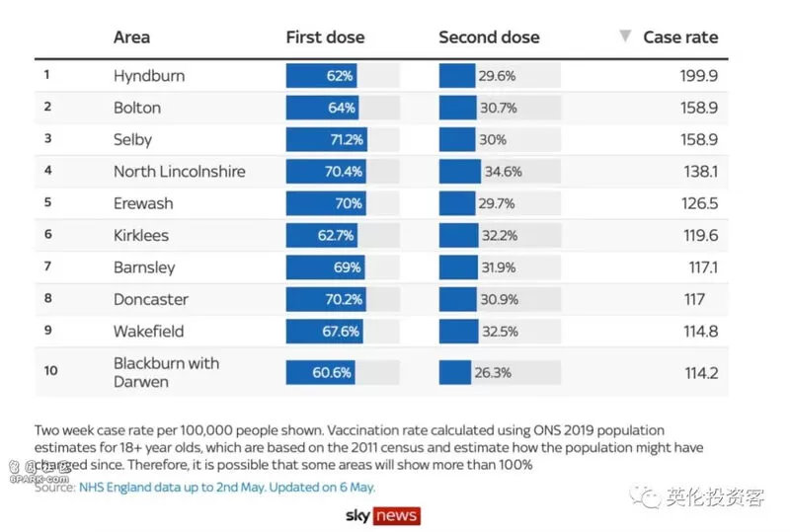The image size is (790, 532).
Task: Select Kirklees case rate 119.6
Action: [x=701, y=235]
